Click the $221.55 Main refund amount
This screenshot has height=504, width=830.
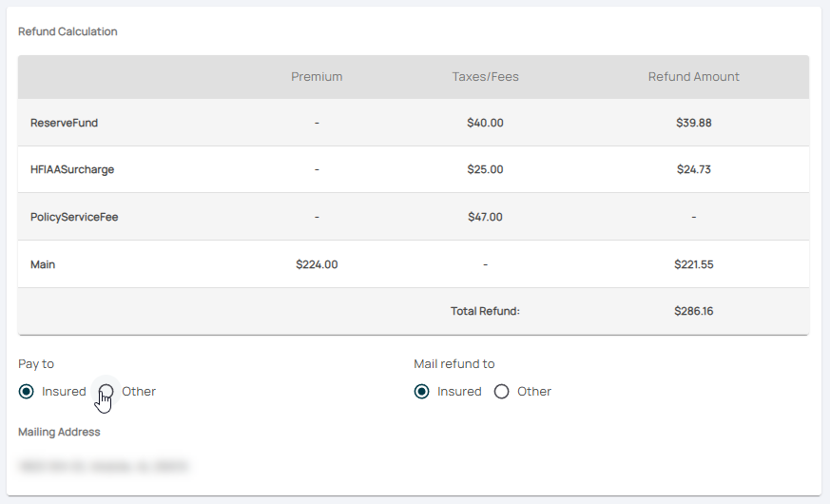pos(693,264)
